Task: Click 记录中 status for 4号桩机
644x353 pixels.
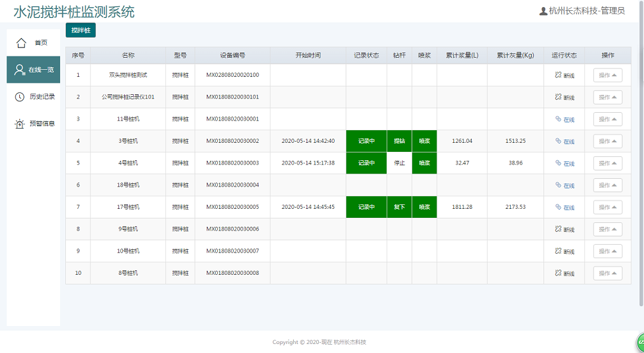Action: pyautogui.click(x=366, y=163)
